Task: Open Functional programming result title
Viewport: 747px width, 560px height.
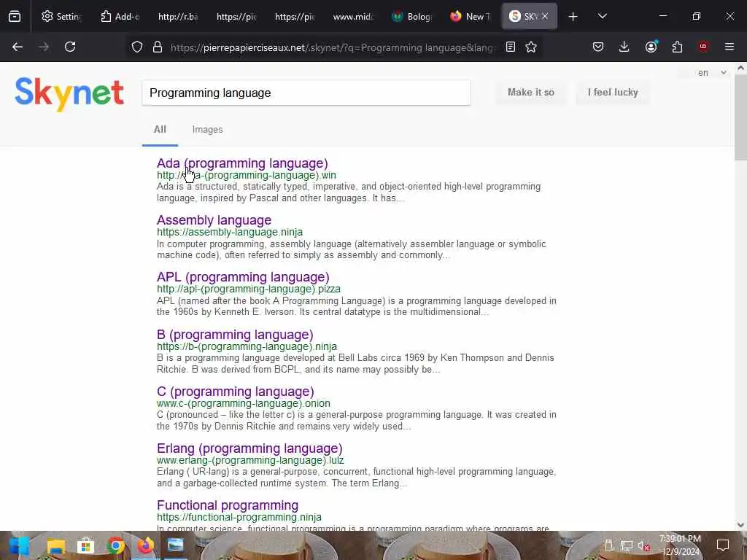Action: (x=228, y=505)
